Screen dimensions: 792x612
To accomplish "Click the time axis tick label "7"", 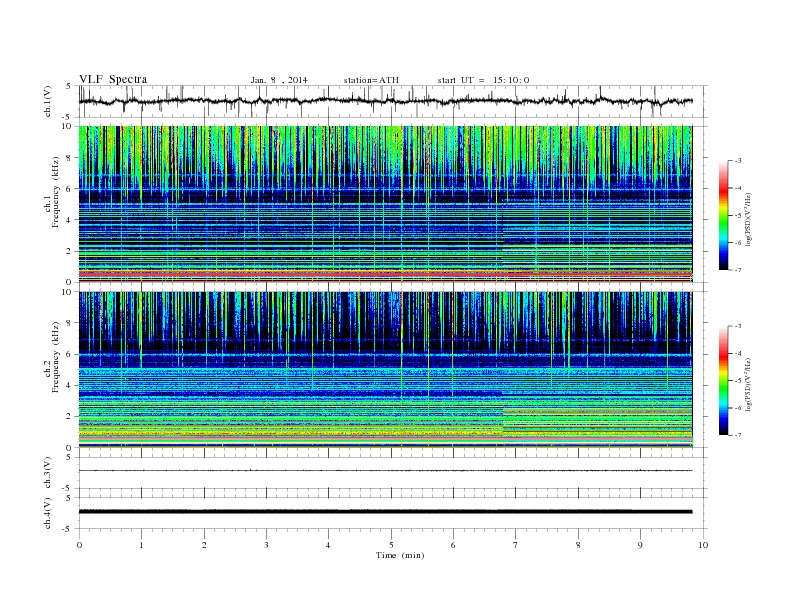I will pyautogui.click(x=516, y=545).
